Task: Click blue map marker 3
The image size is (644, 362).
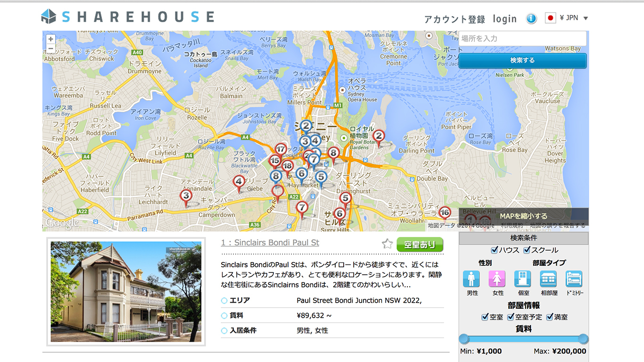Action: (x=305, y=141)
